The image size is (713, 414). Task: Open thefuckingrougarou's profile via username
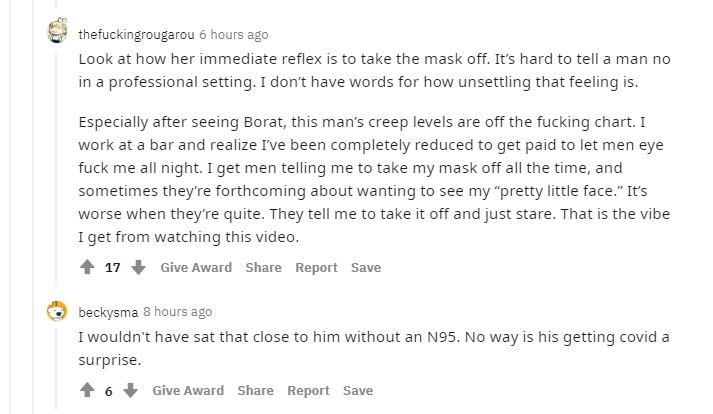(x=136, y=35)
